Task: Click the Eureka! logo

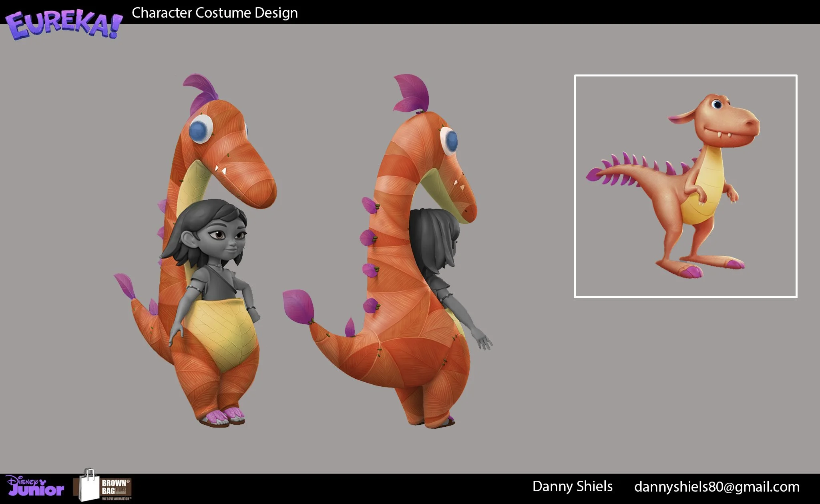Action: pyautogui.click(x=63, y=25)
